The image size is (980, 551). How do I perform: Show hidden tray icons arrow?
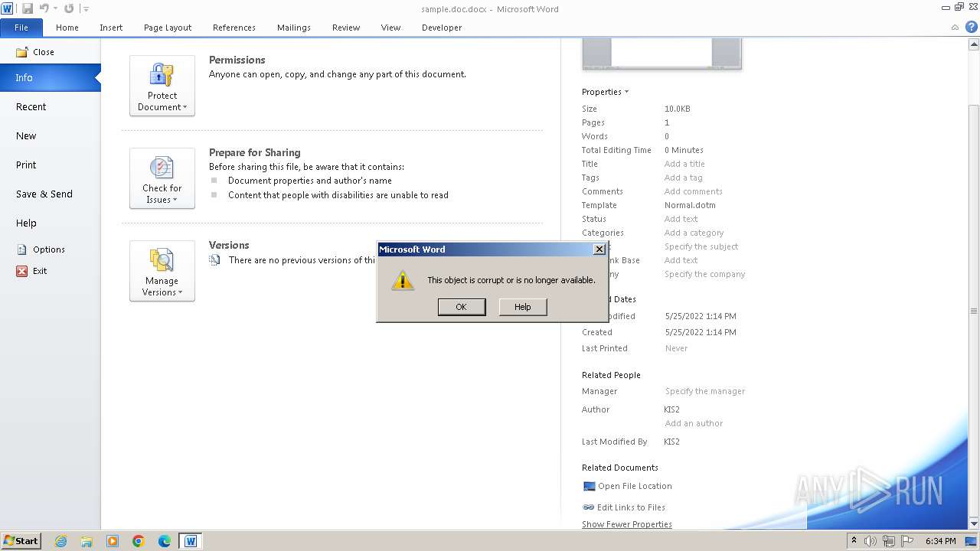[x=854, y=541]
